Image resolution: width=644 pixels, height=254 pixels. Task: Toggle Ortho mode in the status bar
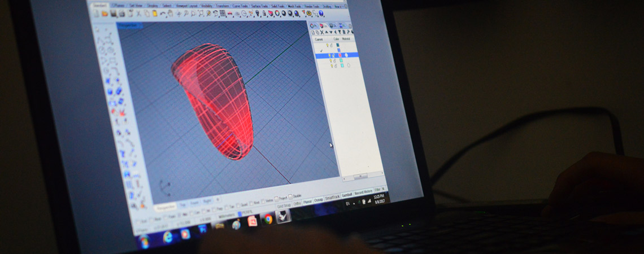coord(297,204)
